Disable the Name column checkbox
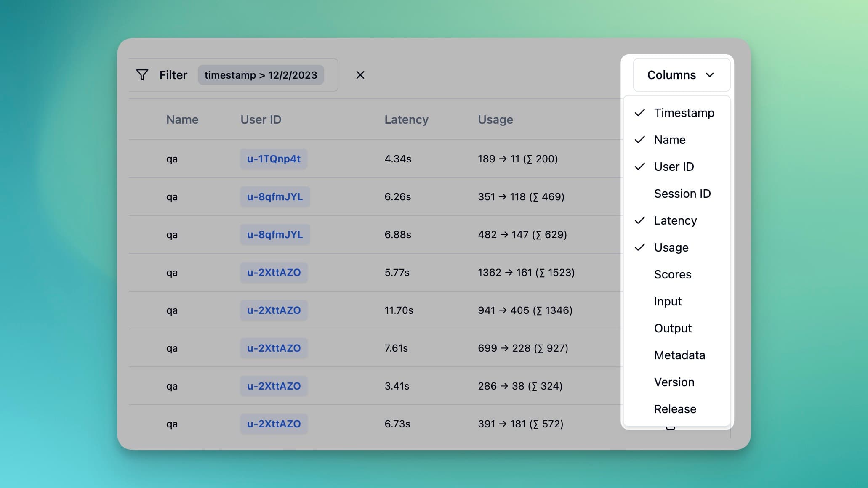This screenshot has width=868, height=488. click(640, 139)
